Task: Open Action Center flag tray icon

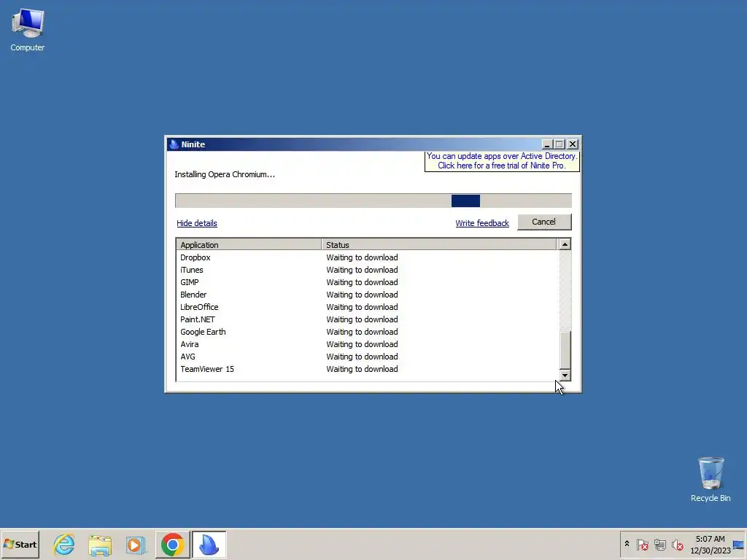Action: (x=642, y=544)
